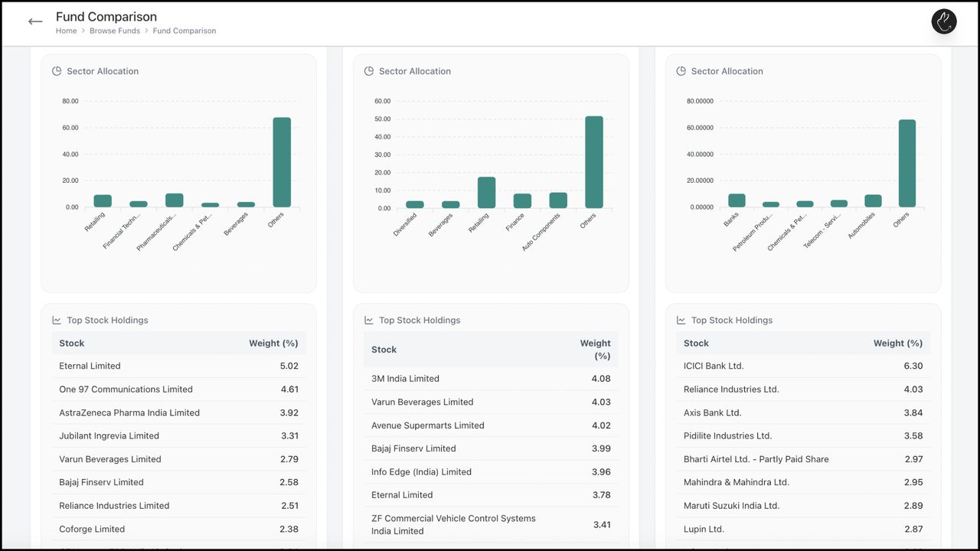Navigate to Home via the breadcrumb

tap(66, 31)
